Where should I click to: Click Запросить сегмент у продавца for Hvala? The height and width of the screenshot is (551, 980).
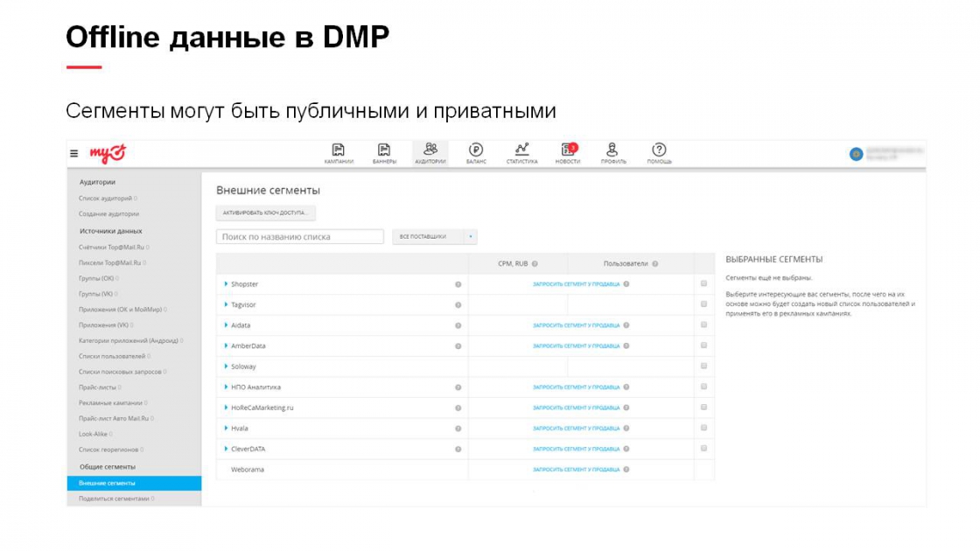[577, 429]
